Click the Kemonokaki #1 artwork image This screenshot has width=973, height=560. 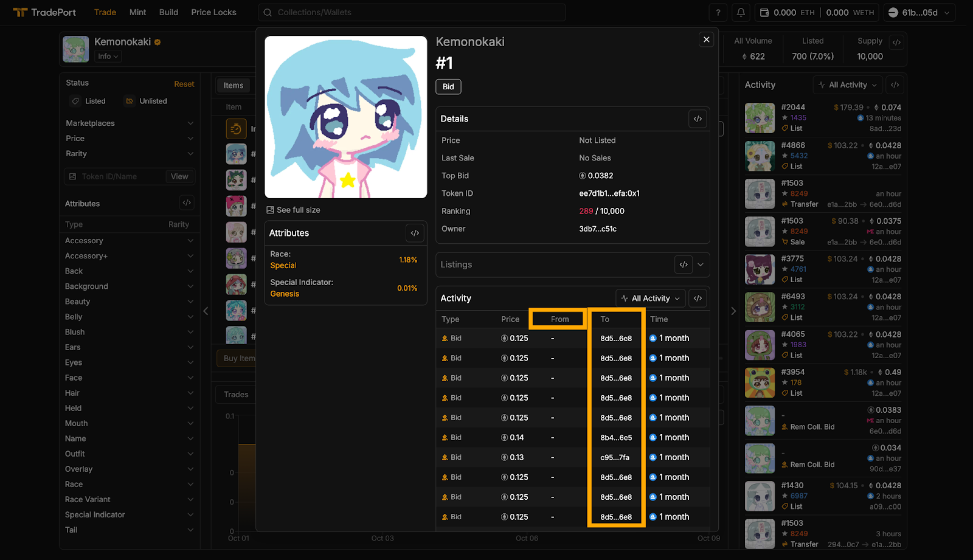346,117
